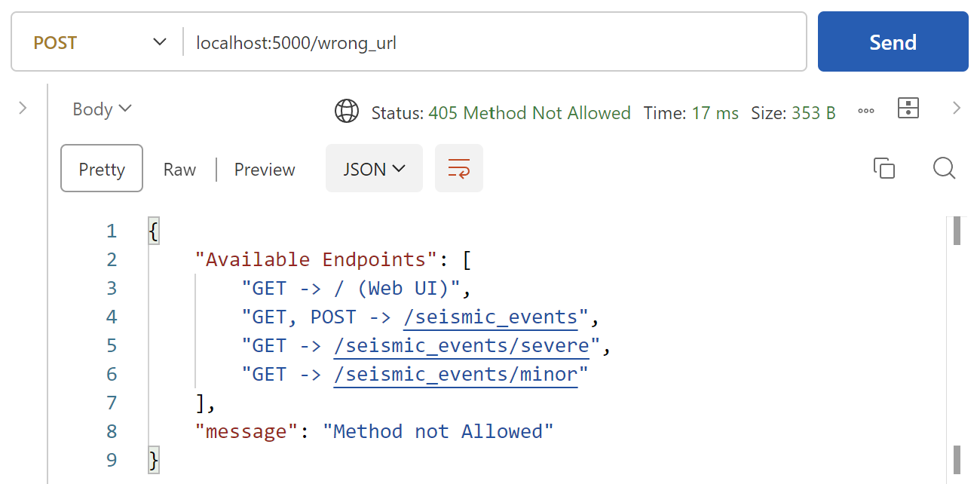Copy the response with the copy icon
980x484 pixels.
point(884,168)
